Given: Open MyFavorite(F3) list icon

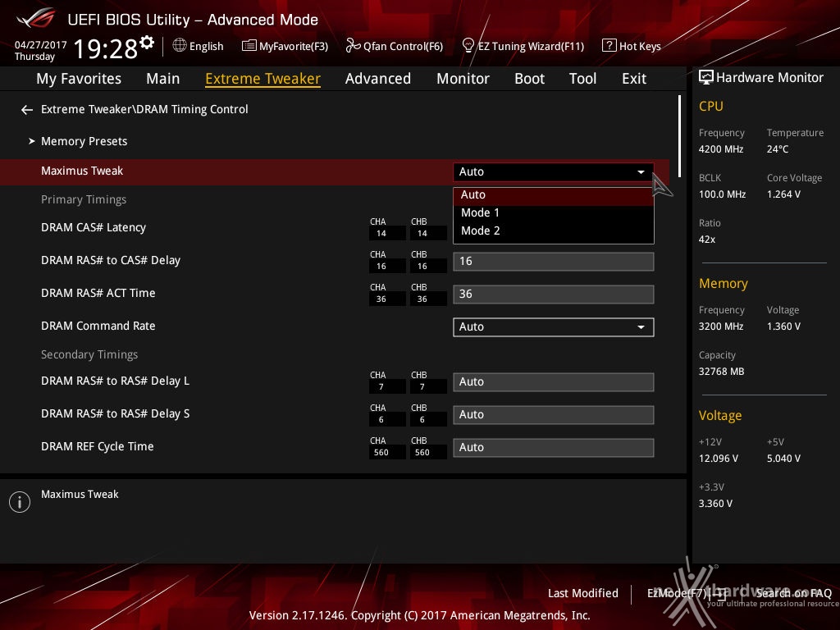Looking at the screenshot, I should pyautogui.click(x=249, y=46).
